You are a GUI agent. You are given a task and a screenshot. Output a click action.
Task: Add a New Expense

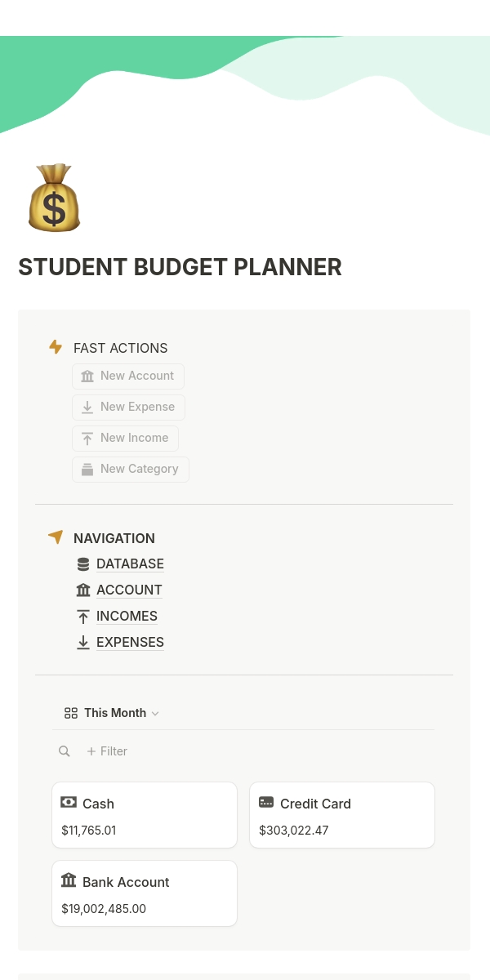128,407
